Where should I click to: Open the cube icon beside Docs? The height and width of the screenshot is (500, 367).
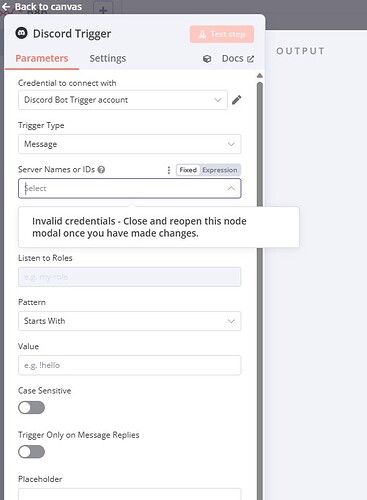pos(207,59)
